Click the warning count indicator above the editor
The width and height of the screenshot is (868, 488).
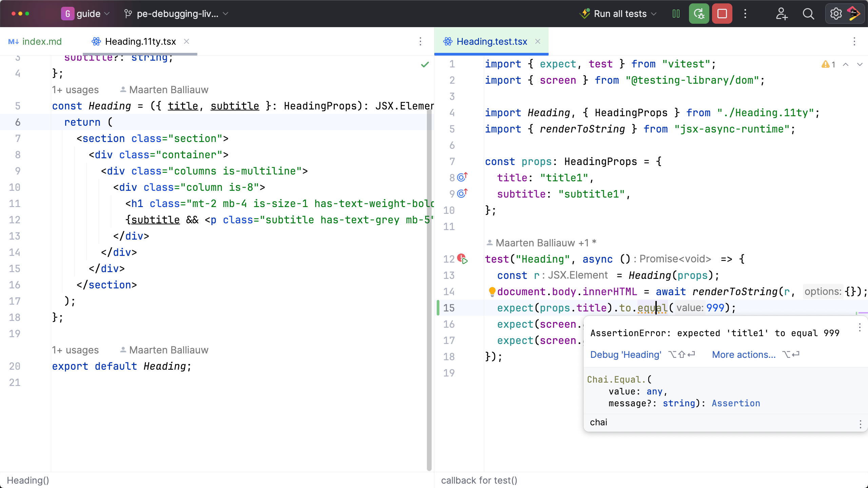828,64
